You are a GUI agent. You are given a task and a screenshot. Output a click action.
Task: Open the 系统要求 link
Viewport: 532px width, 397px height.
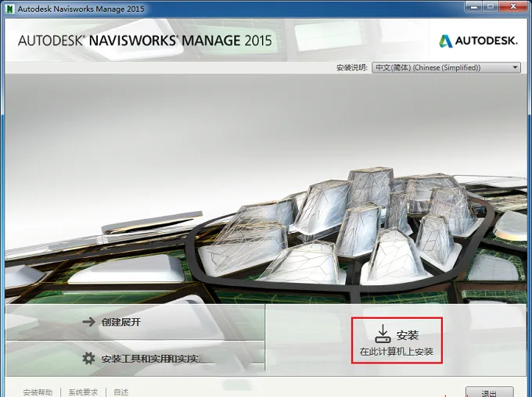click(83, 392)
